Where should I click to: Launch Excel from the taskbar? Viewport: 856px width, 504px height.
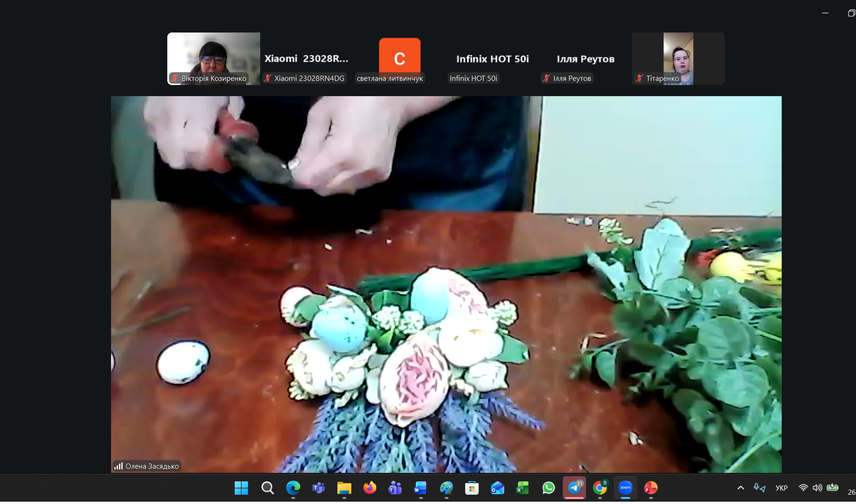pos(523,488)
